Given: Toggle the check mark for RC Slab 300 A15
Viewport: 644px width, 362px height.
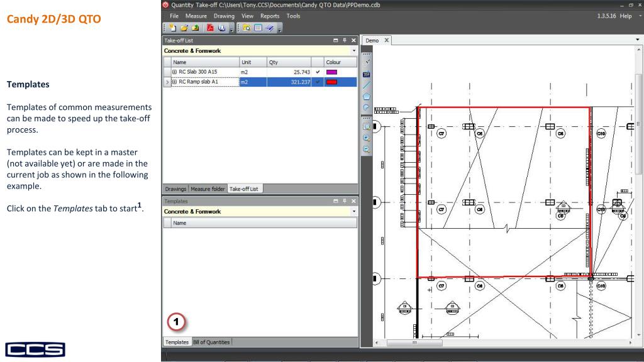Looking at the screenshot, I should pyautogui.click(x=318, y=72).
